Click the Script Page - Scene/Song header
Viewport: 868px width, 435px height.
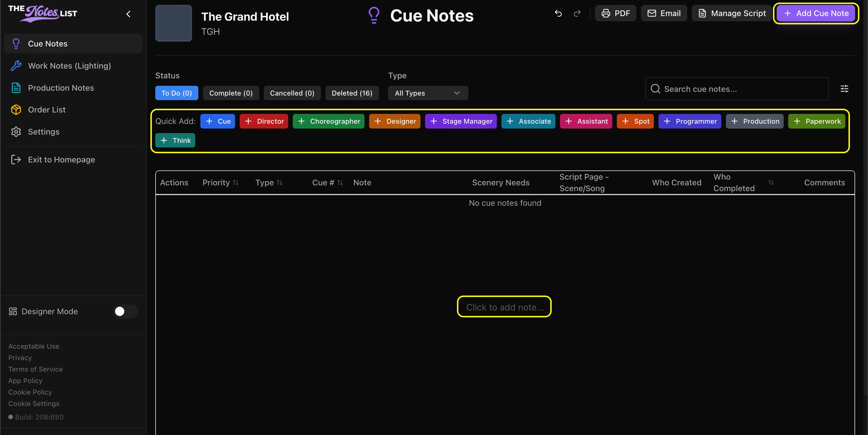click(x=584, y=182)
